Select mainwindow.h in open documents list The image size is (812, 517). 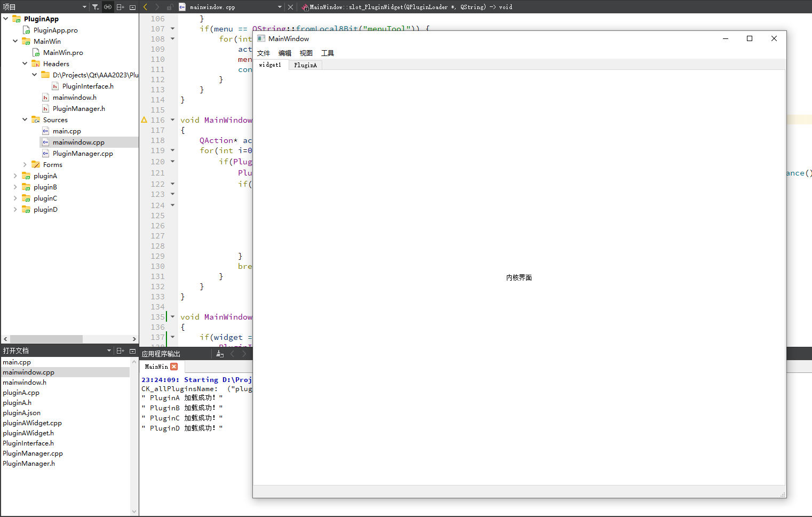point(25,382)
